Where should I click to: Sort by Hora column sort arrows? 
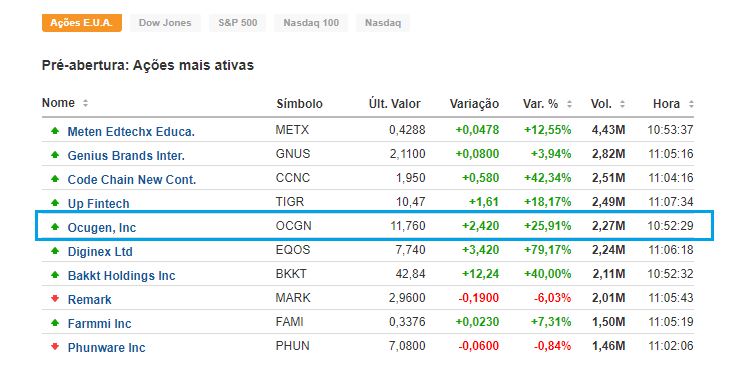(691, 104)
